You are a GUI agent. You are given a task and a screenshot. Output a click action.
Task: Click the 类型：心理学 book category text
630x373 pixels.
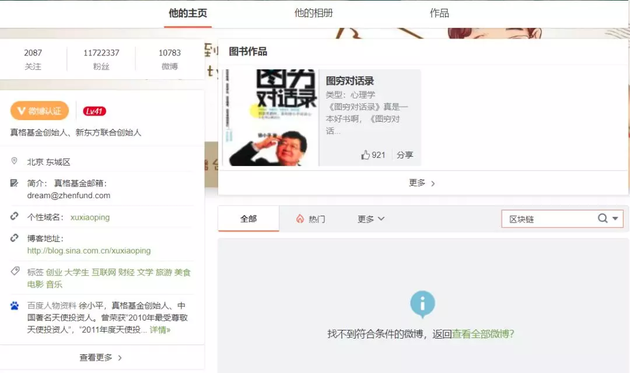350,95
